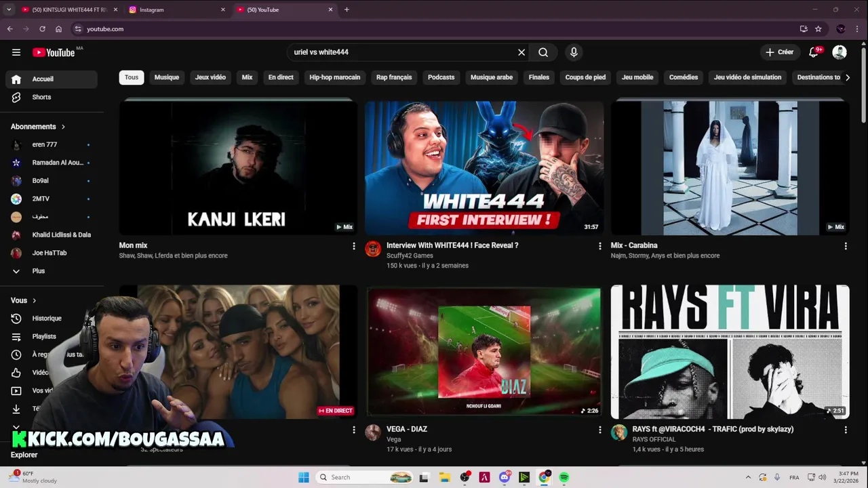Open the Ramadan Al Aou... subscription

click(52, 163)
